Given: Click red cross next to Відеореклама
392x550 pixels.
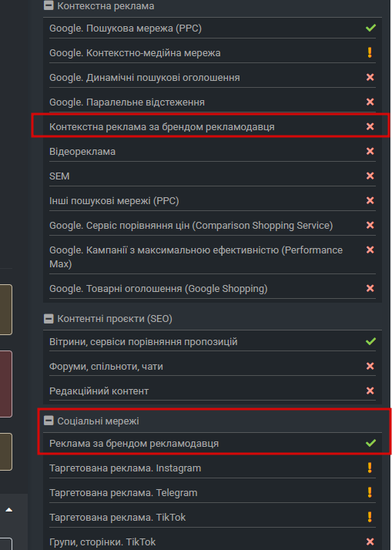Looking at the screenshot, I should pyautogui.click(x=370, y=151).
